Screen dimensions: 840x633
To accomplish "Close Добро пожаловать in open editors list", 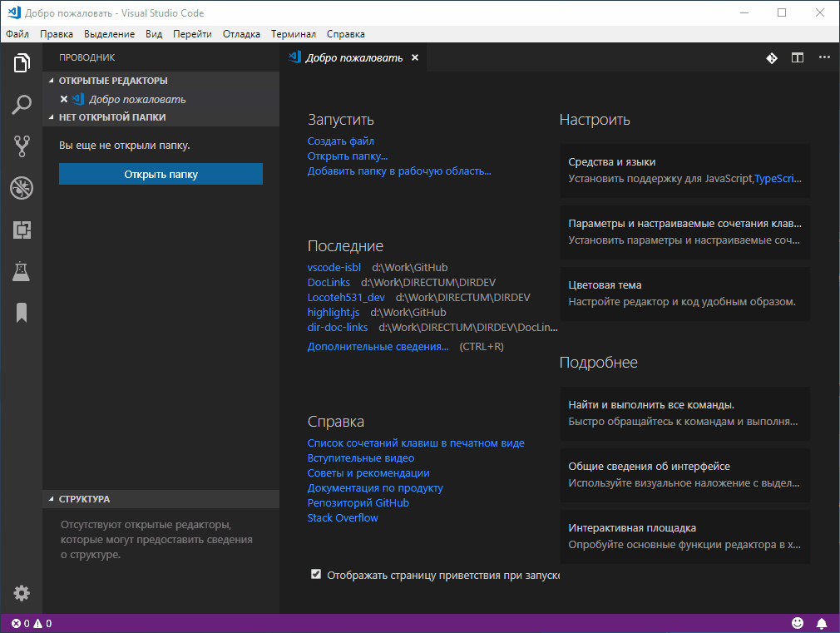I will click(x=64, y=99).
